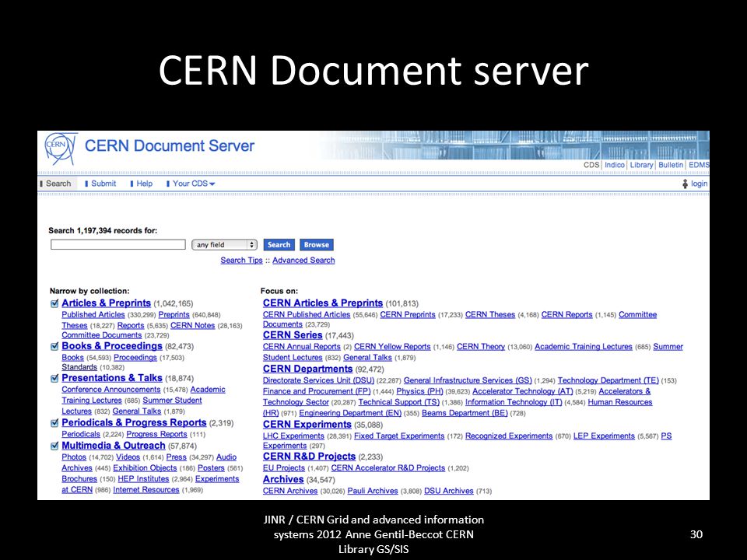Select the Search tab
Image resolution: width=747 pixels, height=560 pixels.
click(x=58, y=184)
